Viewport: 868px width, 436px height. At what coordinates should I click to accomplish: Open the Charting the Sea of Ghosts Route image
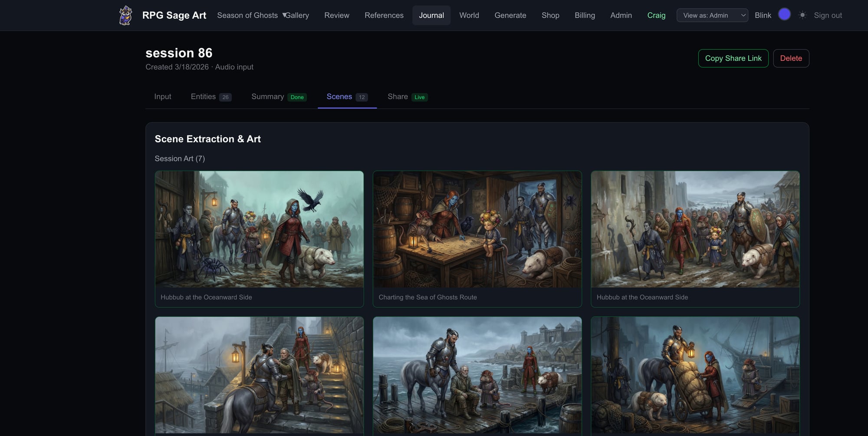pyautogui.click(x=477, y=229)
